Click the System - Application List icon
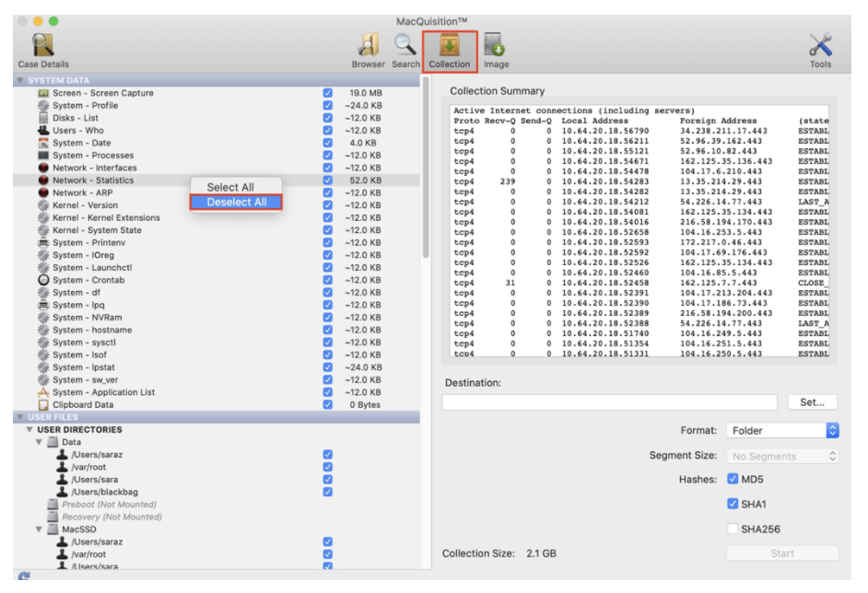The height and width of the screenshot is (593, 868). click(x=43, y=392)
